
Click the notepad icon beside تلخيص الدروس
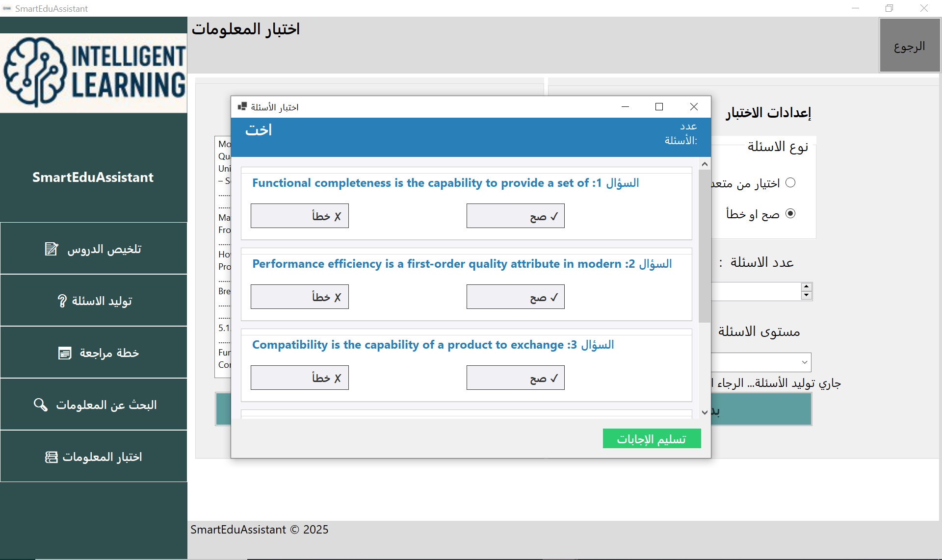pos(52,249)
